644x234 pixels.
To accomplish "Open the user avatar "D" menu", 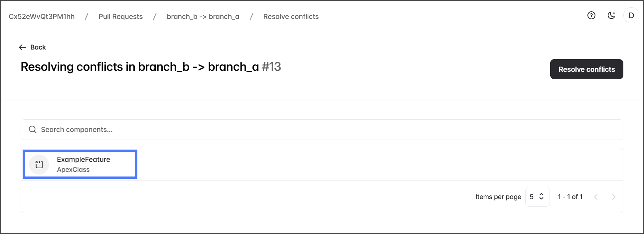I will 631,16.
